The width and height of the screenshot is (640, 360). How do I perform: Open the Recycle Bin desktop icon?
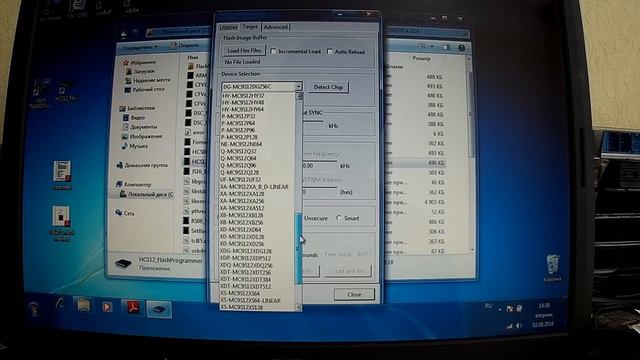tap(553, 268)
